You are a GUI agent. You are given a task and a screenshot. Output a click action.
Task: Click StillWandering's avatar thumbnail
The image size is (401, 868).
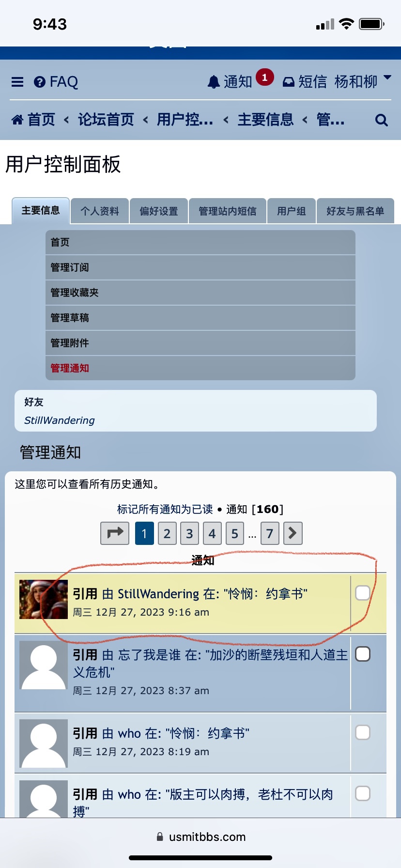coord(44,599)
